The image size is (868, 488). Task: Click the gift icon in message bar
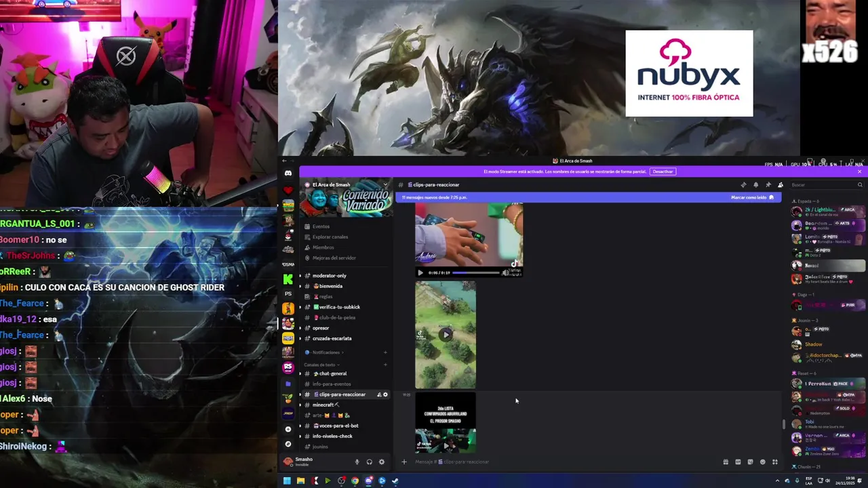(x=726, y=462)
